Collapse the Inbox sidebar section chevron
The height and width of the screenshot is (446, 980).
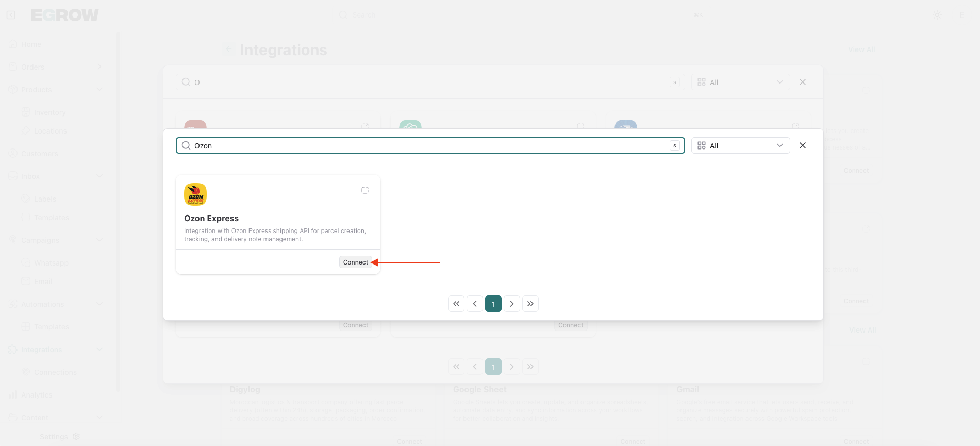tap(99, 176)
